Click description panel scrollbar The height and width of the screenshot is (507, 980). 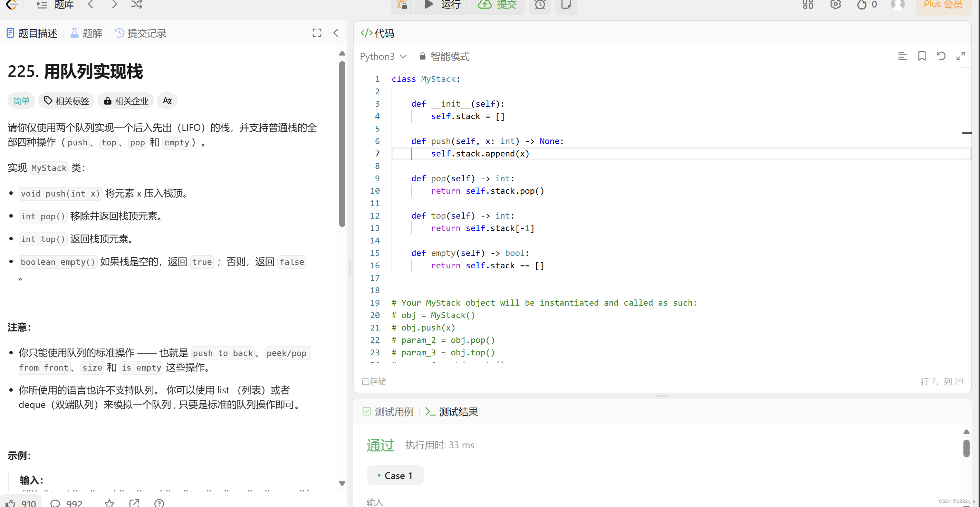tap(342, 144)
